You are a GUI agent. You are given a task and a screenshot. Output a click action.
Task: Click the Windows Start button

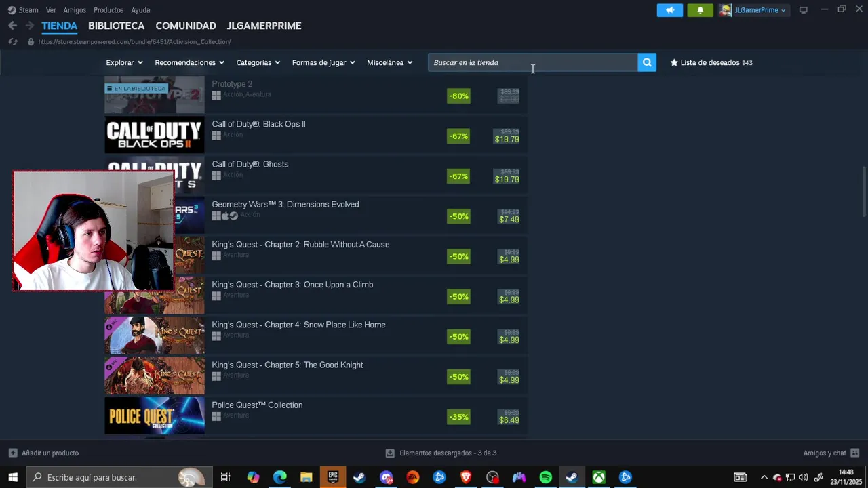tap(13, 477)
